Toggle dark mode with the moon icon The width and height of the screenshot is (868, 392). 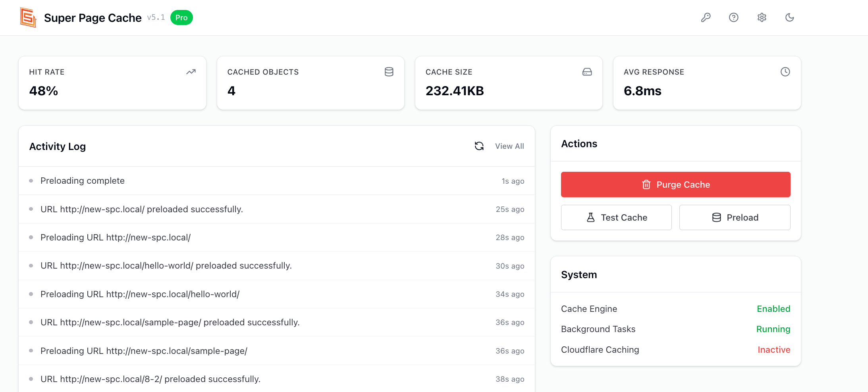789,17
